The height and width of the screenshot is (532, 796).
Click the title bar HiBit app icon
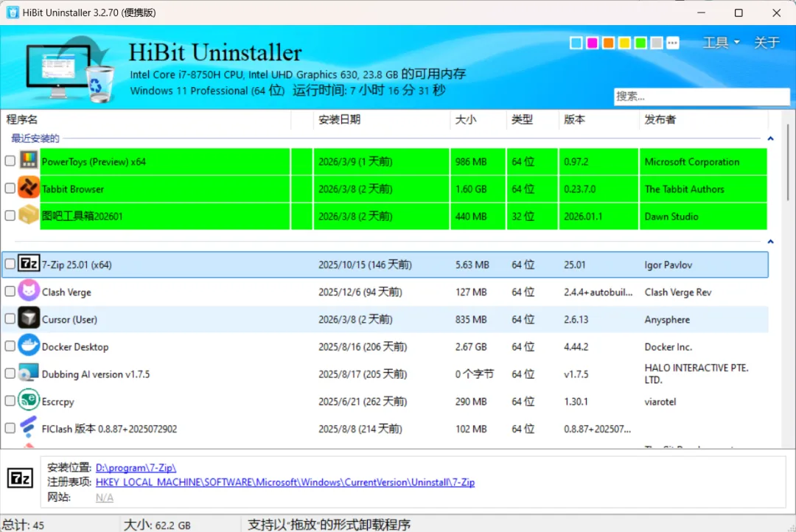point(13,13)
